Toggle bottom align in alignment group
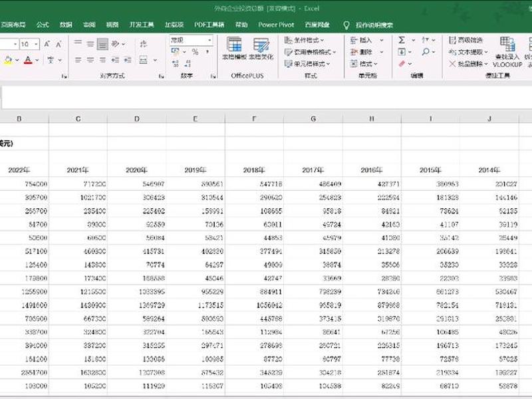Viewport: 532px width, 399px height. [102, 44]
